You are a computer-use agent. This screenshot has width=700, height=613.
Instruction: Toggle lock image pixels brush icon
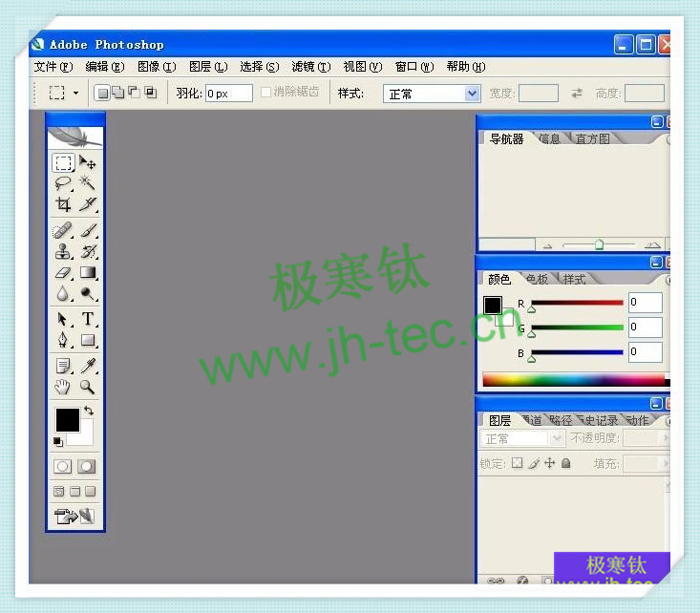tap(534, 463)
